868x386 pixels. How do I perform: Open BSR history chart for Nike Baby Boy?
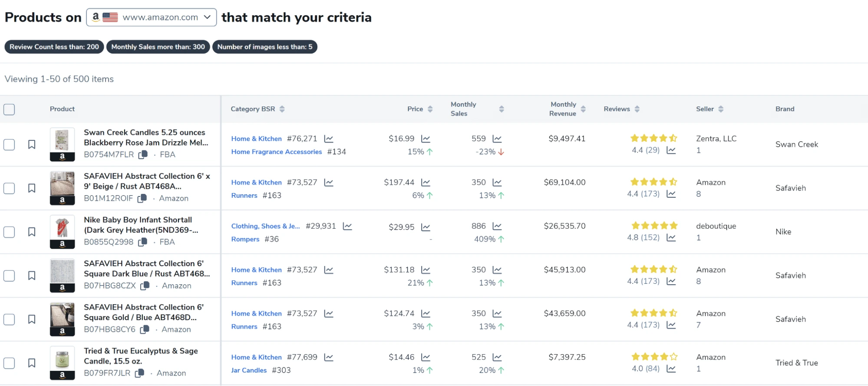coord(347,226)
